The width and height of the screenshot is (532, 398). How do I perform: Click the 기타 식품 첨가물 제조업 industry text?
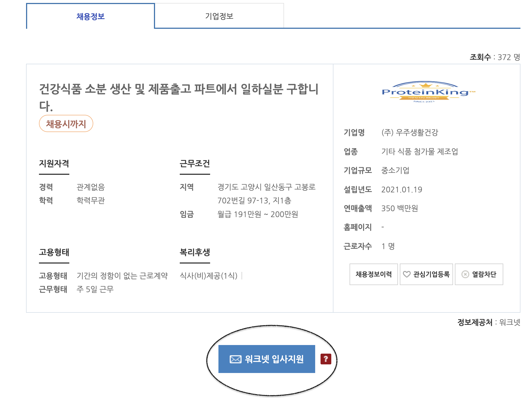[419, 151]
